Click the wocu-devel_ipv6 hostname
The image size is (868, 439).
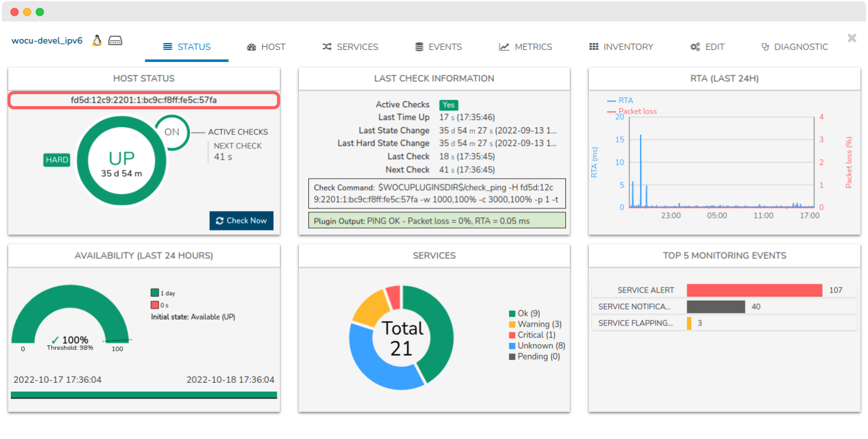click(47, 40)
